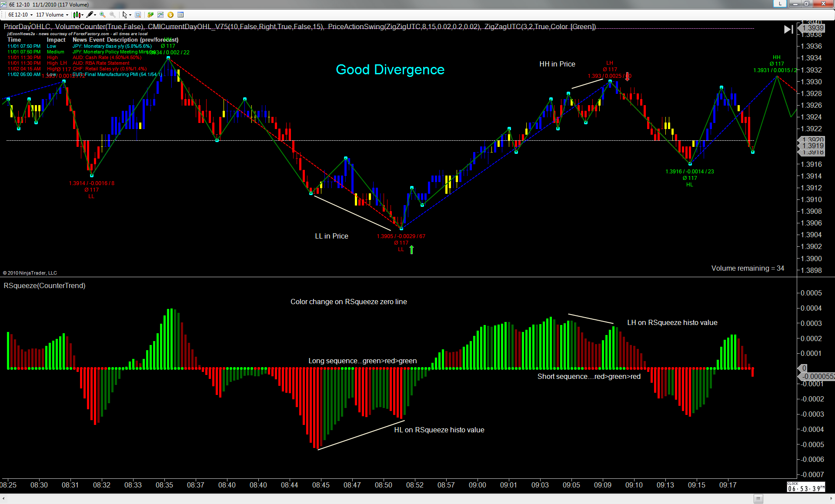
Task: Expand the chart style dropdown arrow
Action: tap(82, 15)
